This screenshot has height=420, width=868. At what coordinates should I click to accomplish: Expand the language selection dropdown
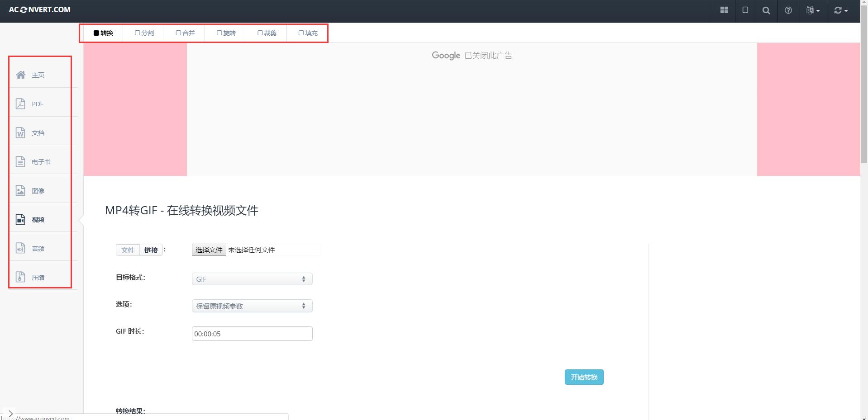[813, 10]
